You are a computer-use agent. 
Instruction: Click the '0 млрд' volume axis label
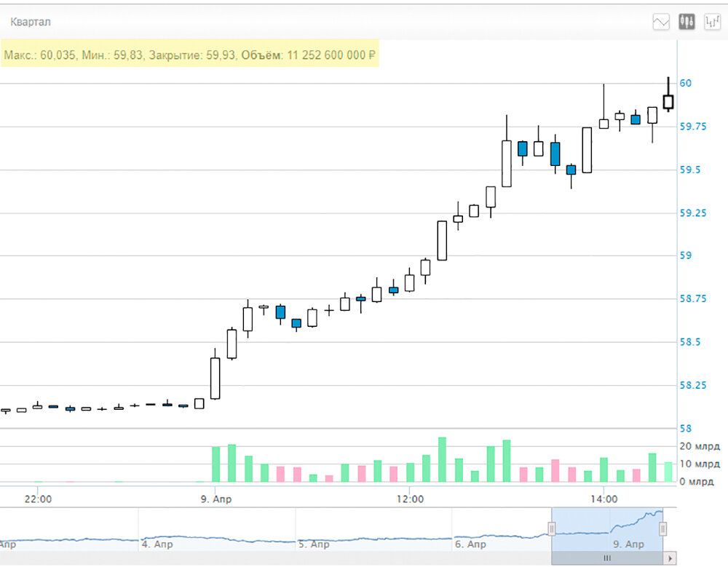click(x=697, y=482)
